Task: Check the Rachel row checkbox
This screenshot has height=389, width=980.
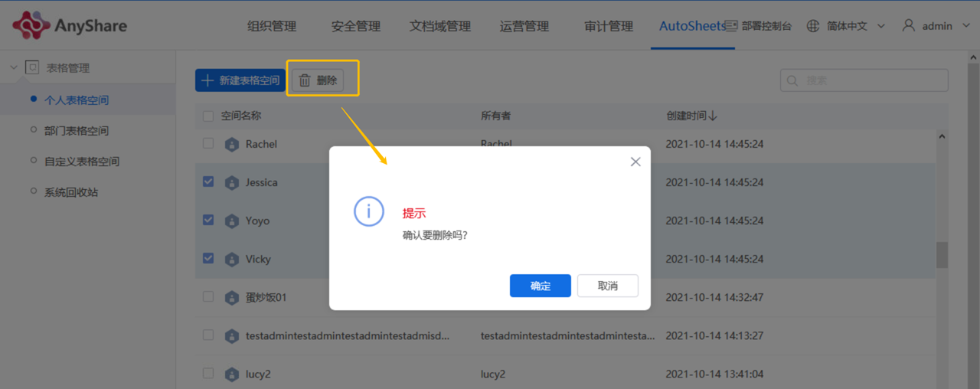Action: coord(208,143)
